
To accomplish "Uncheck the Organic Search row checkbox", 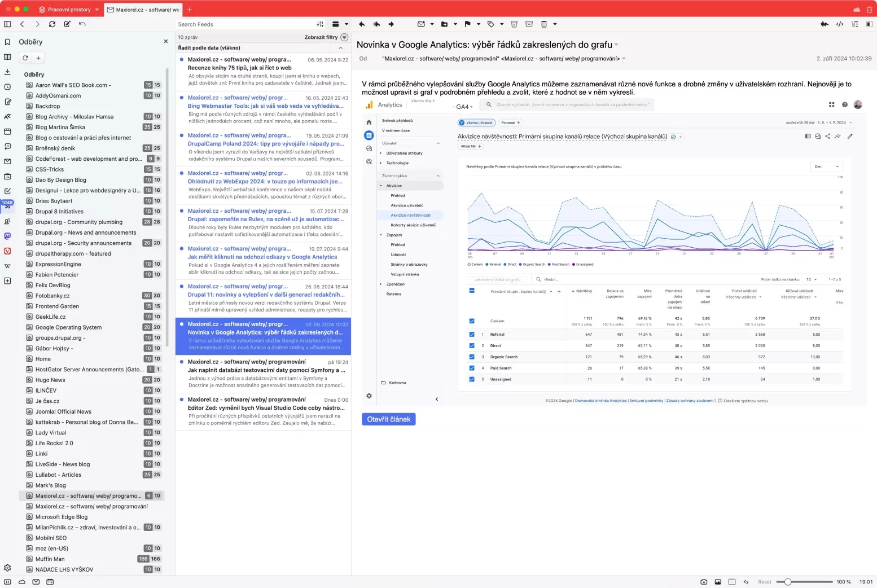I will [x=472, y=357].
